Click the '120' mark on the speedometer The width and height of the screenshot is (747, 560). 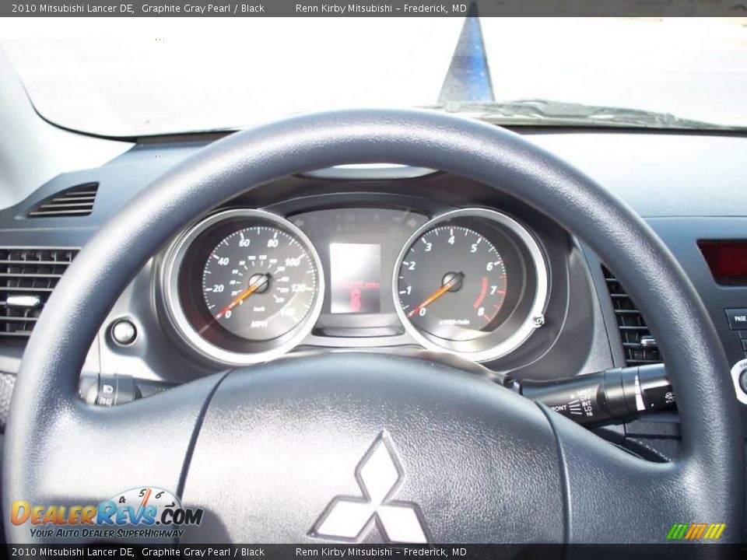tap(298, 288)
